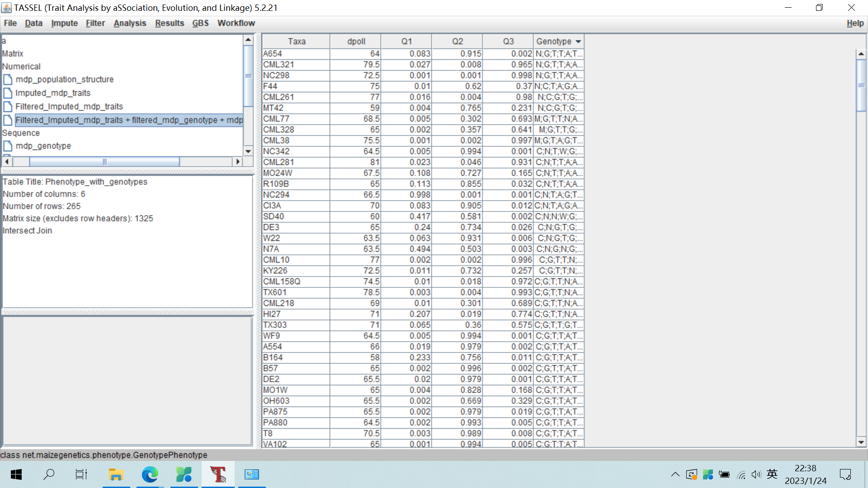Click the Filtered_Imputed_mdp_traits document icon
Viewport: 868px width, 488px height.
[x=8, y=107]
